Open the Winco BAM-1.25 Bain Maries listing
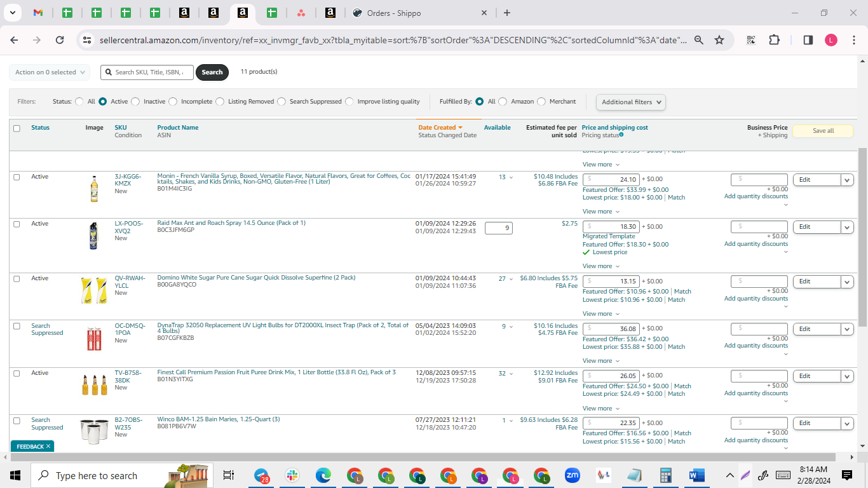This screenshot has height=488, width=868. (x=219, y=419)
